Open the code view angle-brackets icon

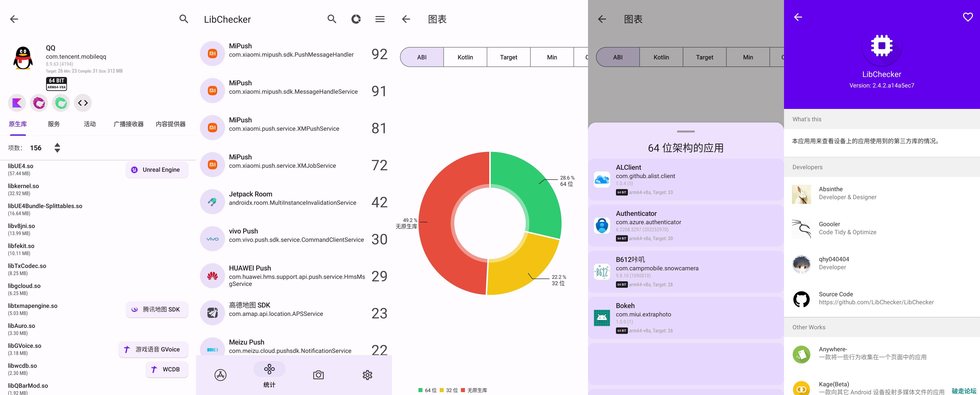[x=83, y=103]
